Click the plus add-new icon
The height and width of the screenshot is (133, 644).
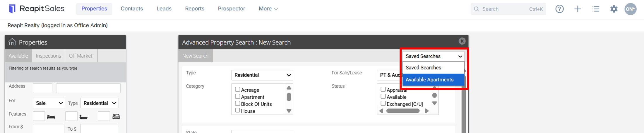tap(578, 9)
